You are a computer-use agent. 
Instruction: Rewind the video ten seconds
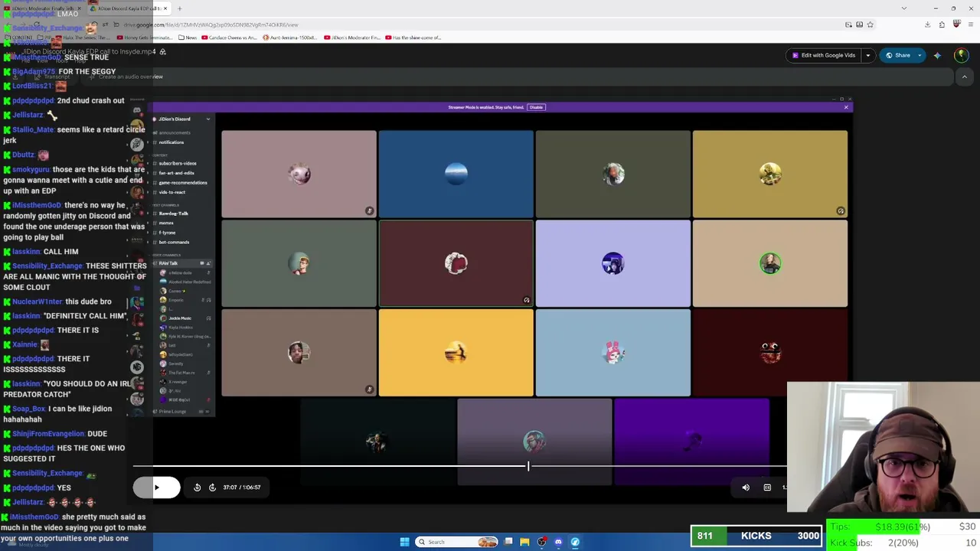(x=197, y=487)
